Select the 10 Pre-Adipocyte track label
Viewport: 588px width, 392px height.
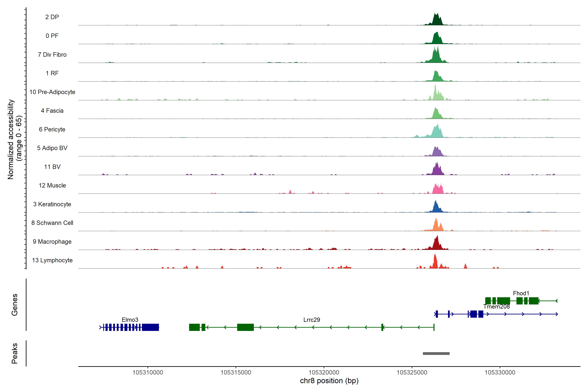(52, 92)
